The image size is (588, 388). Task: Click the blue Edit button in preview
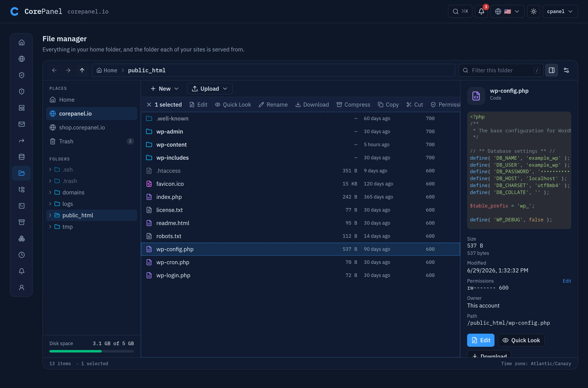480,340
